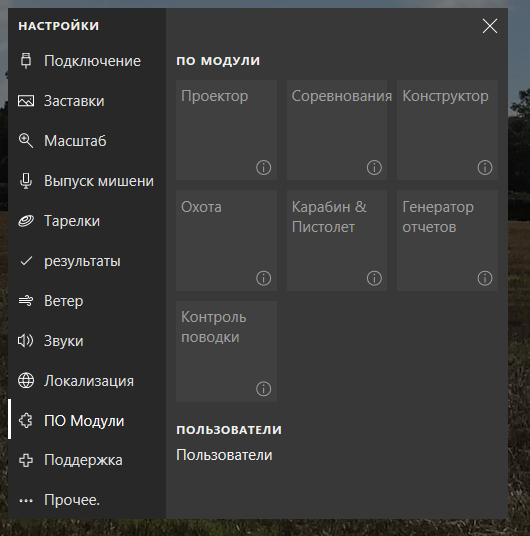Select the Соревнования module tile
The height and width of the screenshot is (536, 530).
[337, 130]
